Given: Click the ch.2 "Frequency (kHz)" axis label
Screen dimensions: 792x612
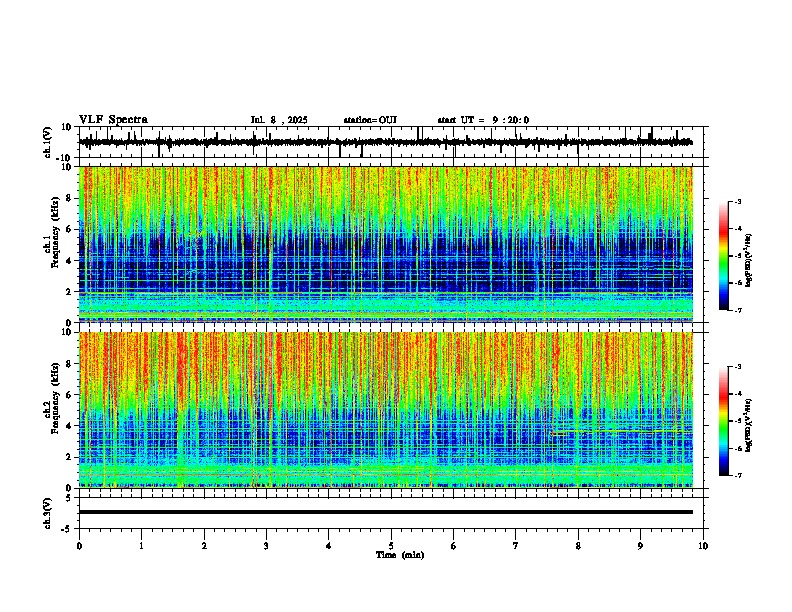Looking at the screenshot, I should click(x=55, y=398).
